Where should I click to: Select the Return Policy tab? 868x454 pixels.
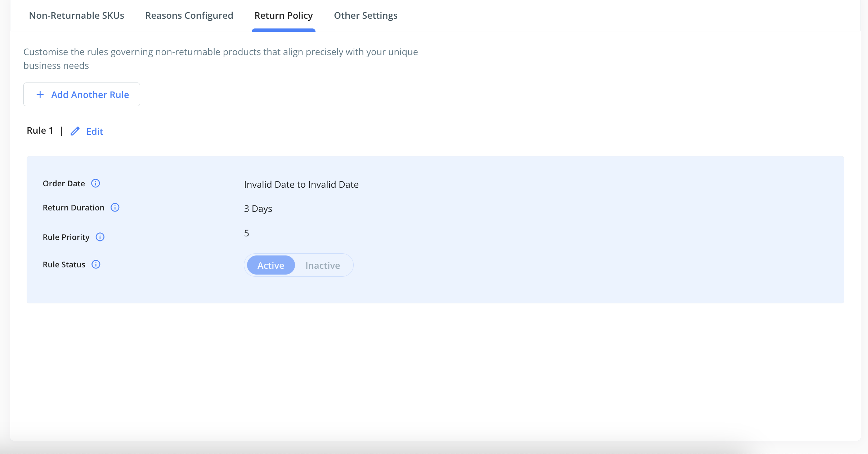coord(283,15)
